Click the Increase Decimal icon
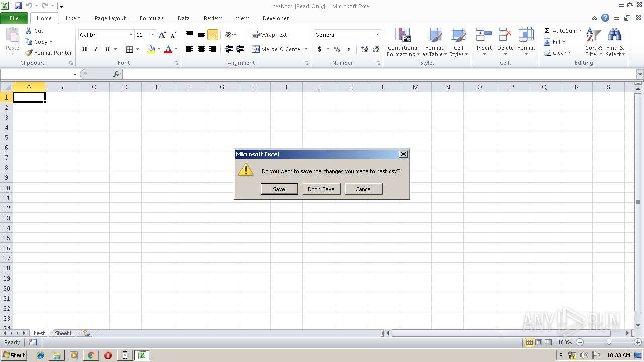The width and height of the screenshot is (644, 362). [x=365, y=49]
